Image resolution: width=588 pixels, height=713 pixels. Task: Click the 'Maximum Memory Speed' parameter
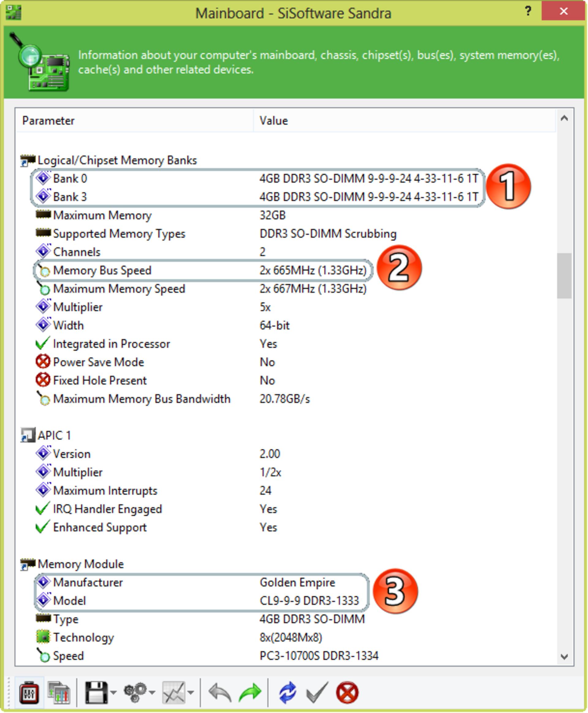(x=119, y=289)
